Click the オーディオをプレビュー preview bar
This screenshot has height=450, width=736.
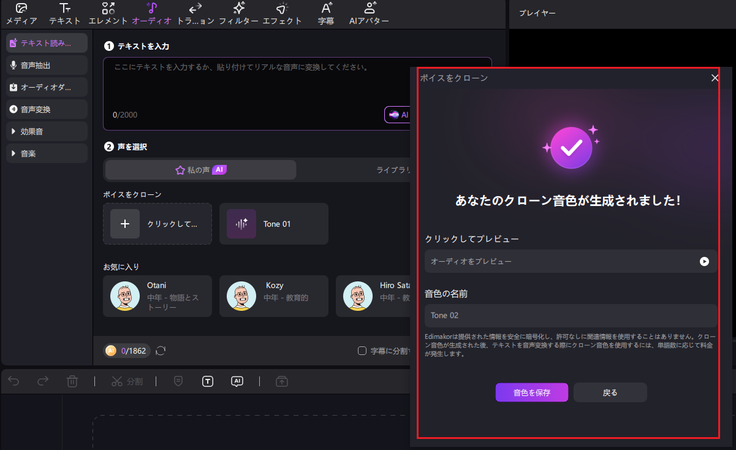click(571, 261)
